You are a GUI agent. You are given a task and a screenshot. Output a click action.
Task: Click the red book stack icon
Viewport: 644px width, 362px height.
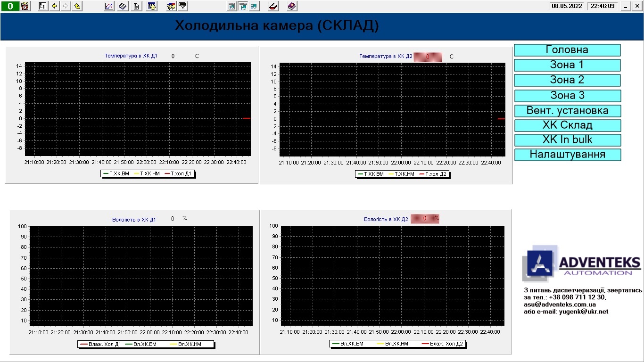273,6
